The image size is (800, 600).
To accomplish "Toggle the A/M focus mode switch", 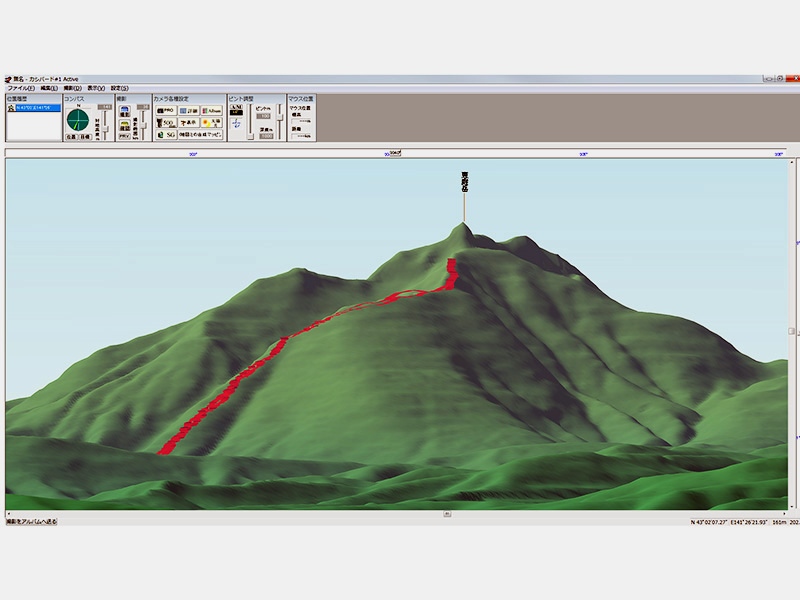I will click(237, 110).
